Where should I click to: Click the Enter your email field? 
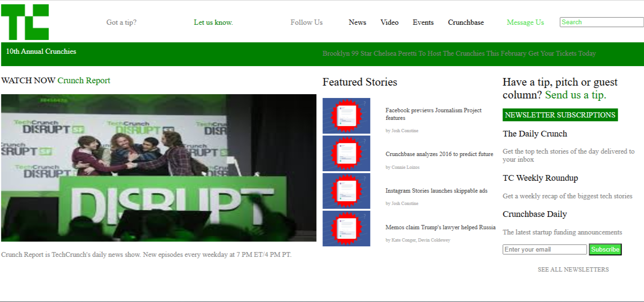544,250
